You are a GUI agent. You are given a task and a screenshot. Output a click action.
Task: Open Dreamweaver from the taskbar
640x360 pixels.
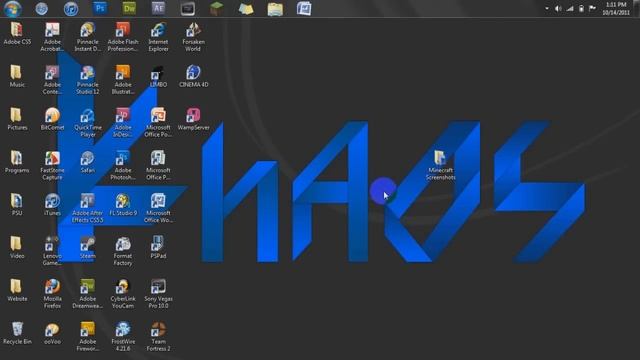[x=129, y=9]
